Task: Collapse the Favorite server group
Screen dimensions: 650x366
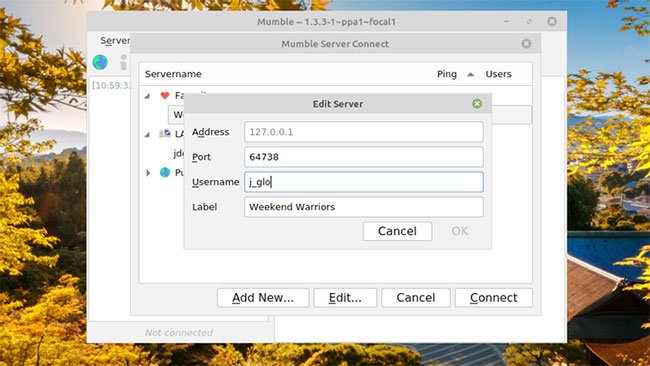Action: [x=147, y=96]
